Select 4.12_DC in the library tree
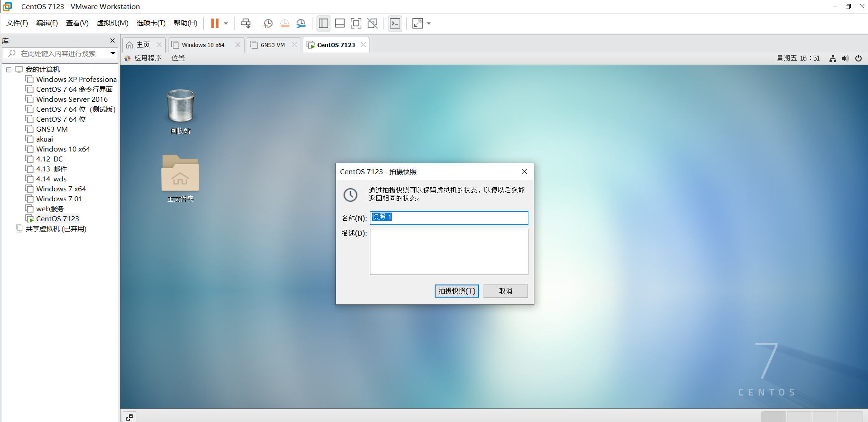The width and height of the screenshot is (868, 422). (45, 159)
